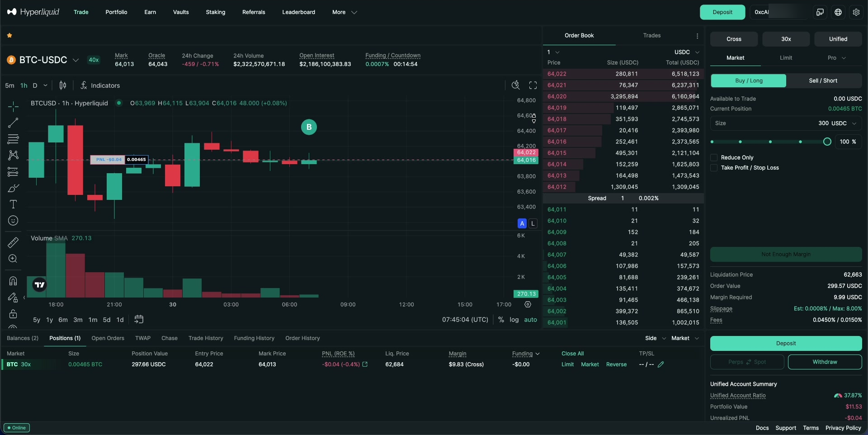
Task: Open the top-right settings gear
Action: click(856, 12)
